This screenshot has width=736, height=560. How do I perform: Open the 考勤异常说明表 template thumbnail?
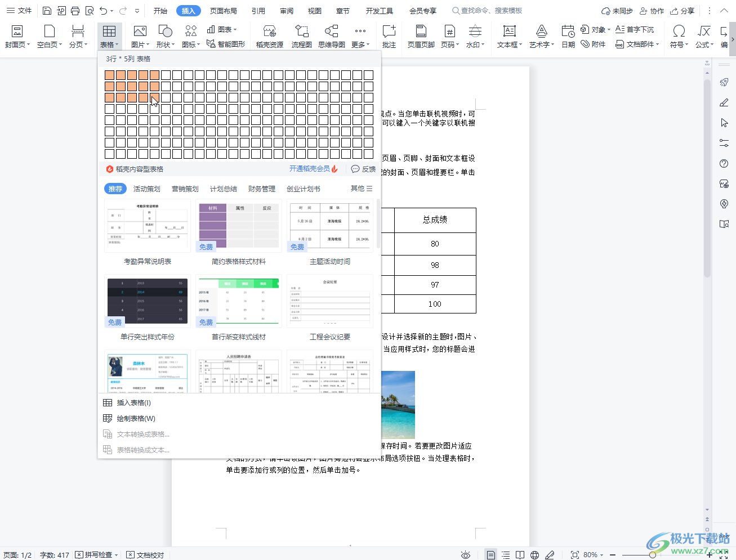click(148, 226)
